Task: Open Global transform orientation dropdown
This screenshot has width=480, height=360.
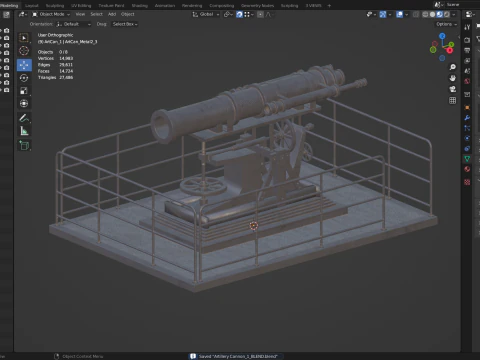Action: [206, 14]
